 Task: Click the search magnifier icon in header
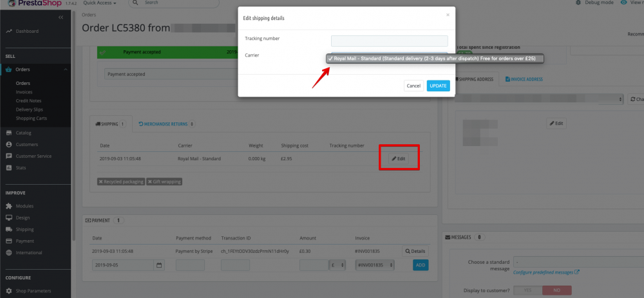[137, 3]
